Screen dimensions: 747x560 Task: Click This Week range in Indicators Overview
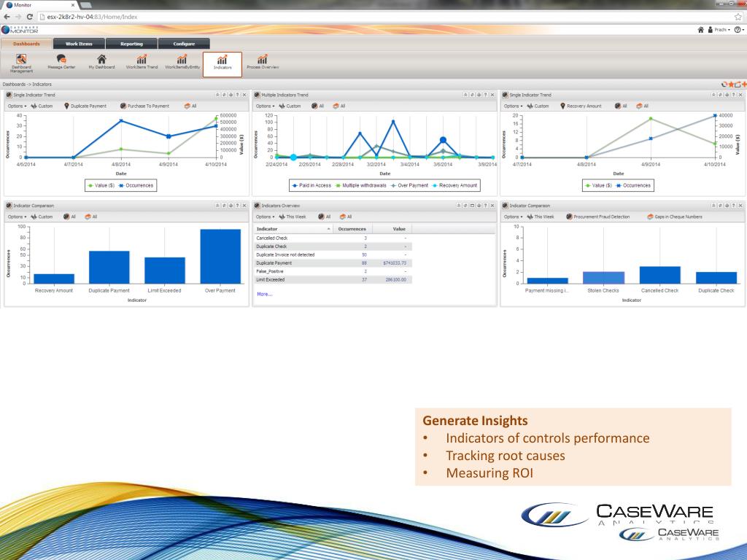tap(293, 217)
